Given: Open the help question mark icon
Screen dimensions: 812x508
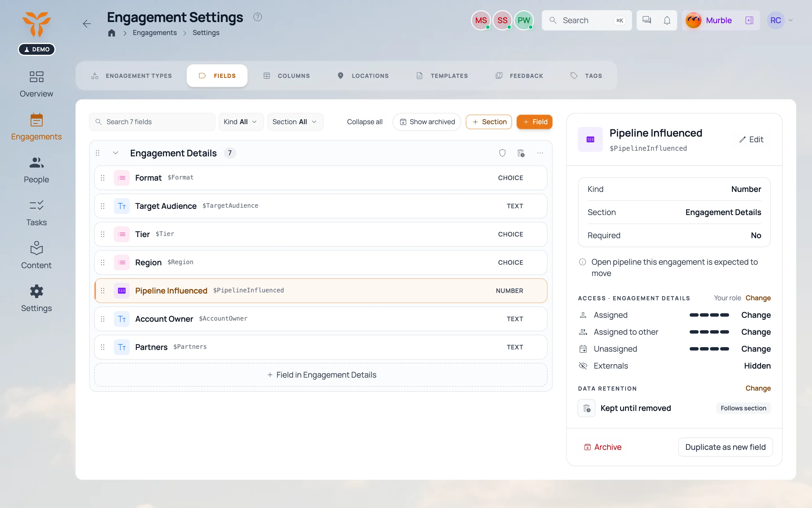Looking at the screenshot, I should coord(257,17).
